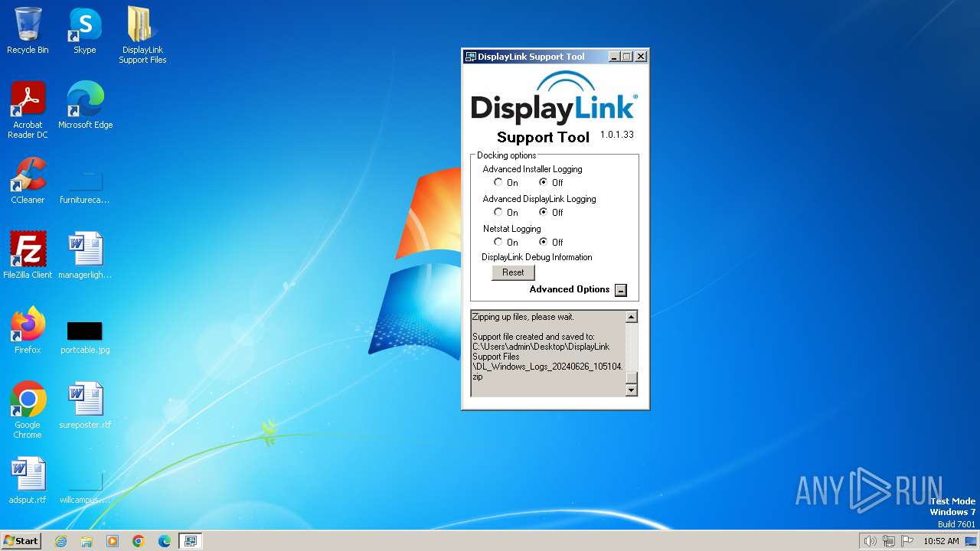Turn Advanced Installer Logging On
The image size is (980, 551).
(x=498, y=182)
